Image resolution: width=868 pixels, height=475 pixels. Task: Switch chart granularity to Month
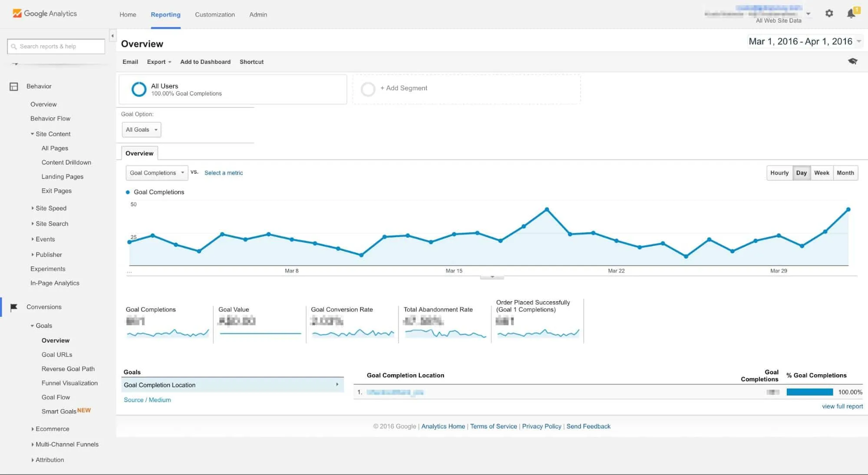click(x=845, y=173)
